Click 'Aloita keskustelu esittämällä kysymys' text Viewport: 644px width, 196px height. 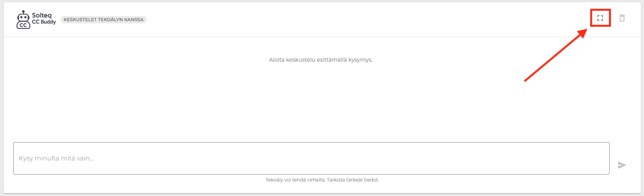(x=321, y=60)
